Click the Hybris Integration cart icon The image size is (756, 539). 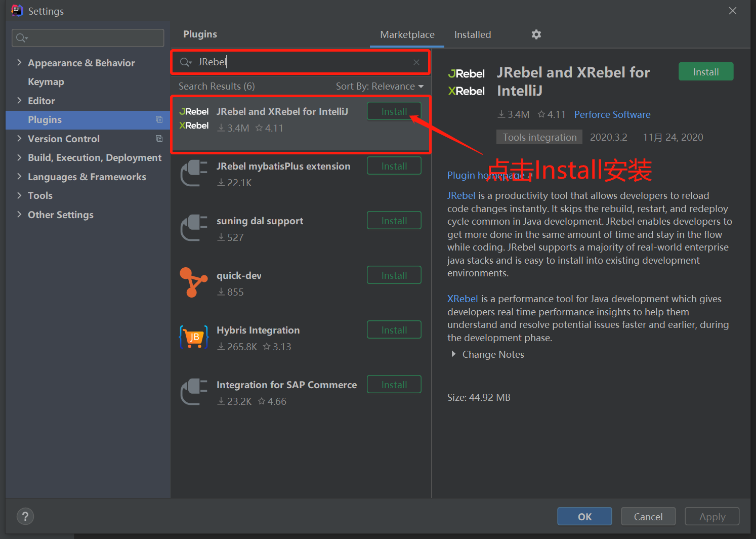coord(194,337)
